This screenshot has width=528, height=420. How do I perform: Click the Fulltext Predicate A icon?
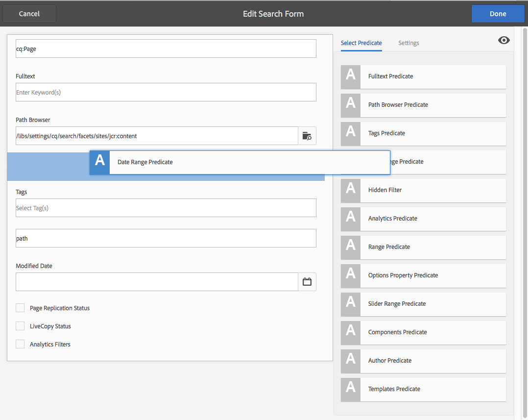tap(351, 77)
